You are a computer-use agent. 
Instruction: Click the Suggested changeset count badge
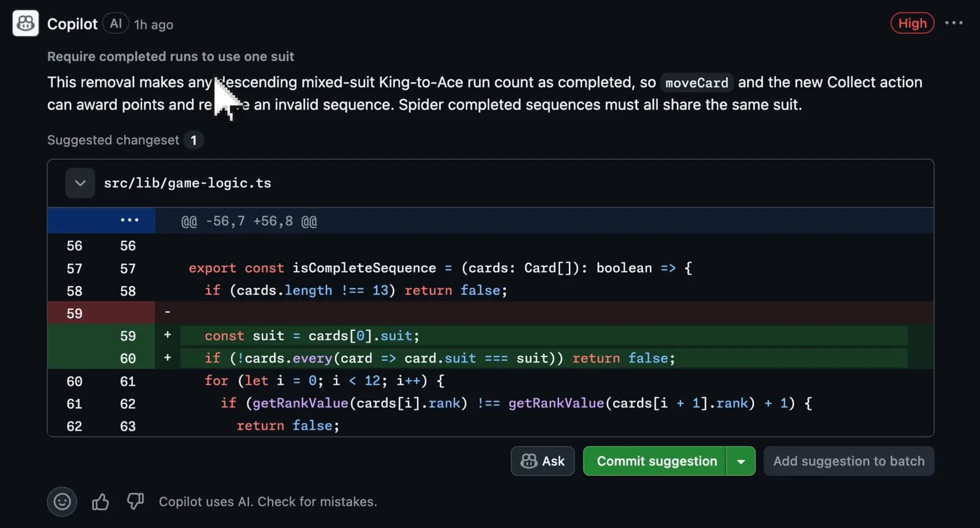pyautogui.click(x=194, y=140)
